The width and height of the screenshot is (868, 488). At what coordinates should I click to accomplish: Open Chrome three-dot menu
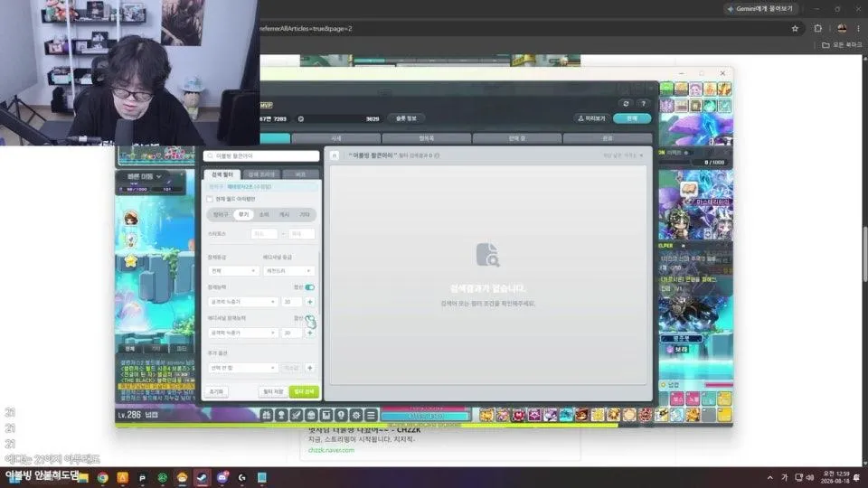(x=859, y=28)
